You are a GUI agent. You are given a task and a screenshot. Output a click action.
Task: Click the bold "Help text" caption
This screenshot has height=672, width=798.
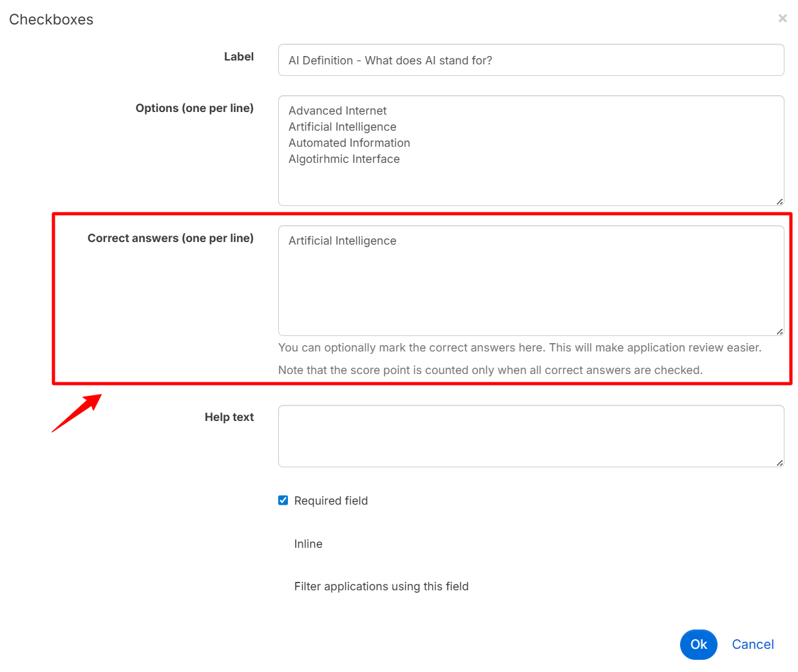229,417
